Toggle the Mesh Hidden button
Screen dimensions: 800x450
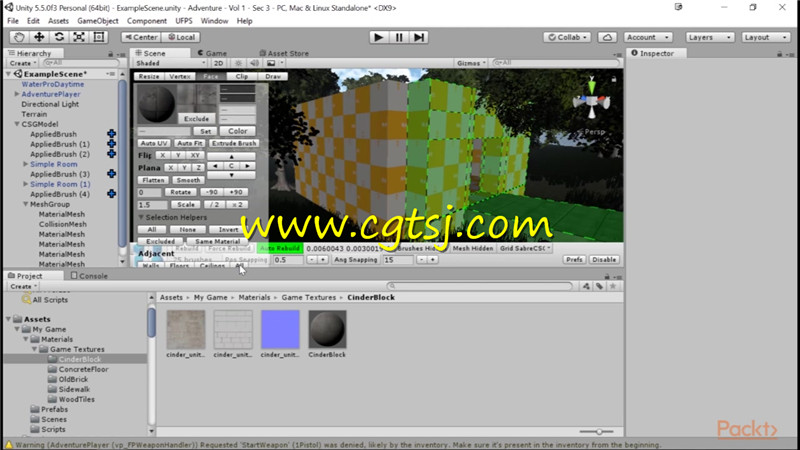473,248
